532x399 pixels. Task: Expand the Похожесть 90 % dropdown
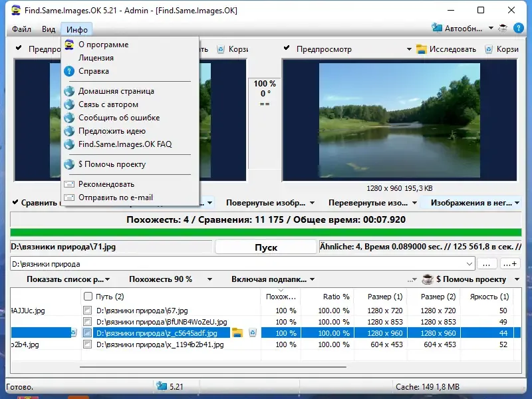tap(209, 279)
